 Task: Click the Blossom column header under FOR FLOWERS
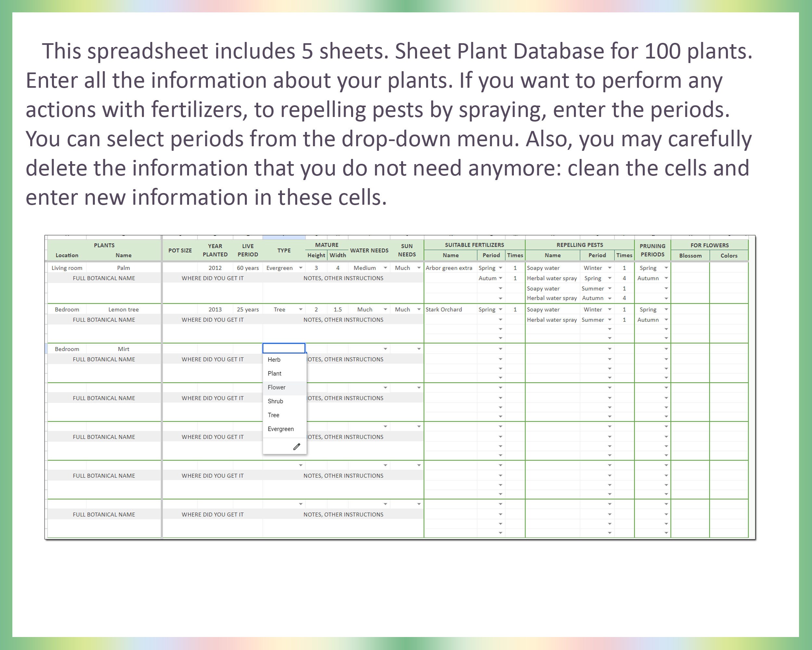(x=691, y=255)
